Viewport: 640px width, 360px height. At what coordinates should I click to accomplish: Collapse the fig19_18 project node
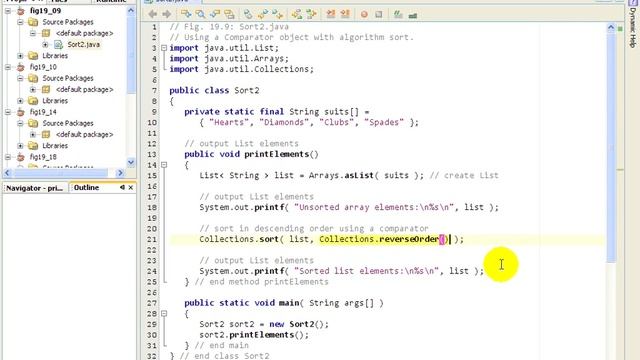8,157
